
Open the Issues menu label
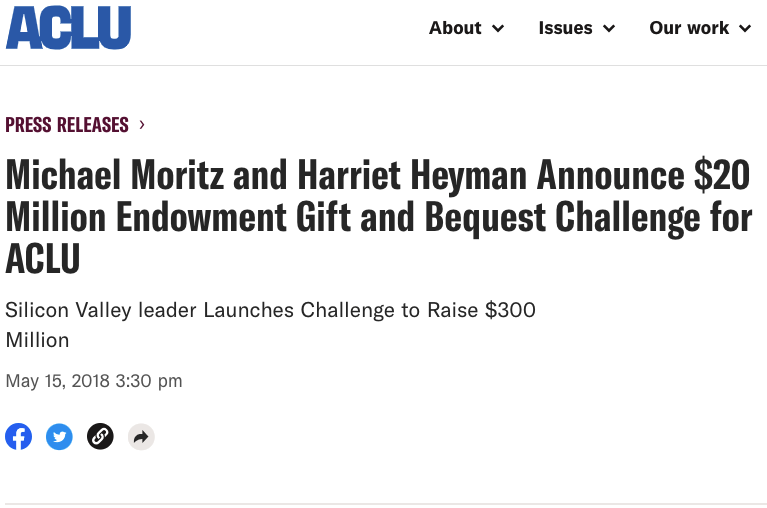coord(565,28)
